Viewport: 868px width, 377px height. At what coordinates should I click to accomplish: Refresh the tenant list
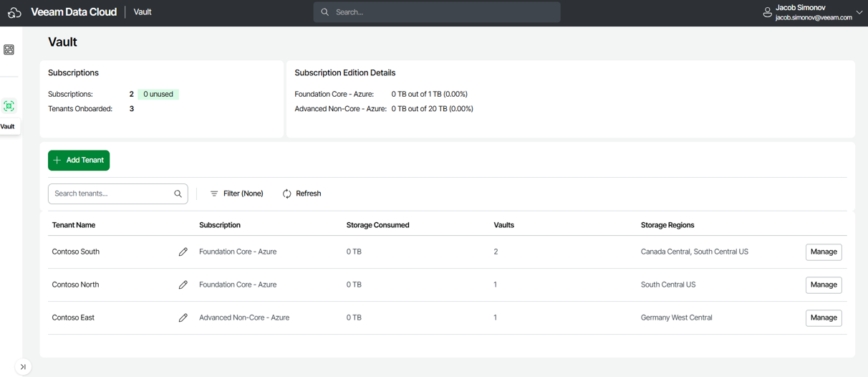pos(302,194)
